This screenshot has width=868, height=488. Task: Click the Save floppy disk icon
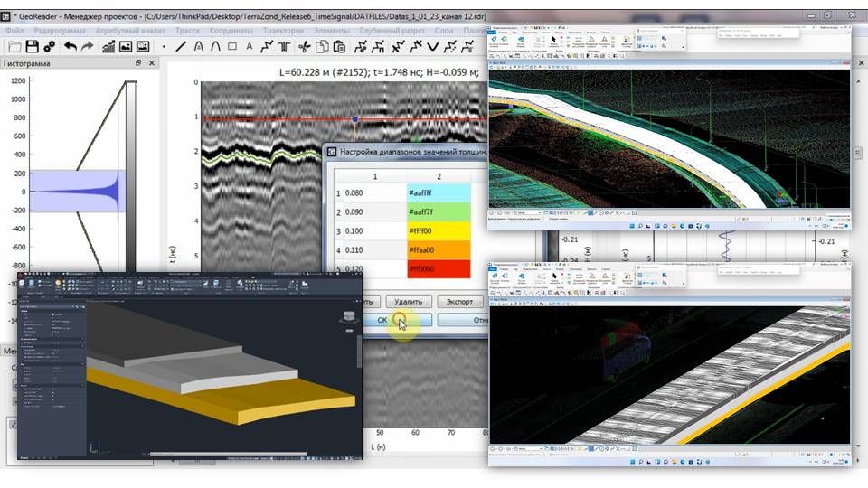32,46
